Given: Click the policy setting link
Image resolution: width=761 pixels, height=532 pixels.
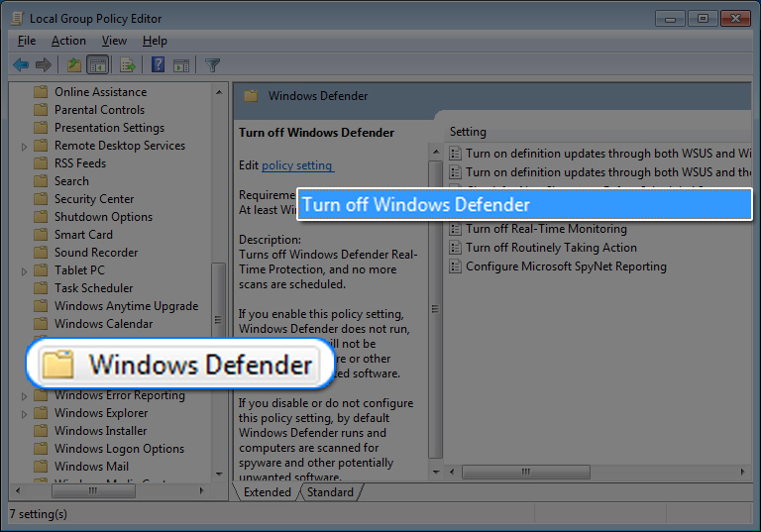Looking at the screenshot, I should [x=297, y=165].
